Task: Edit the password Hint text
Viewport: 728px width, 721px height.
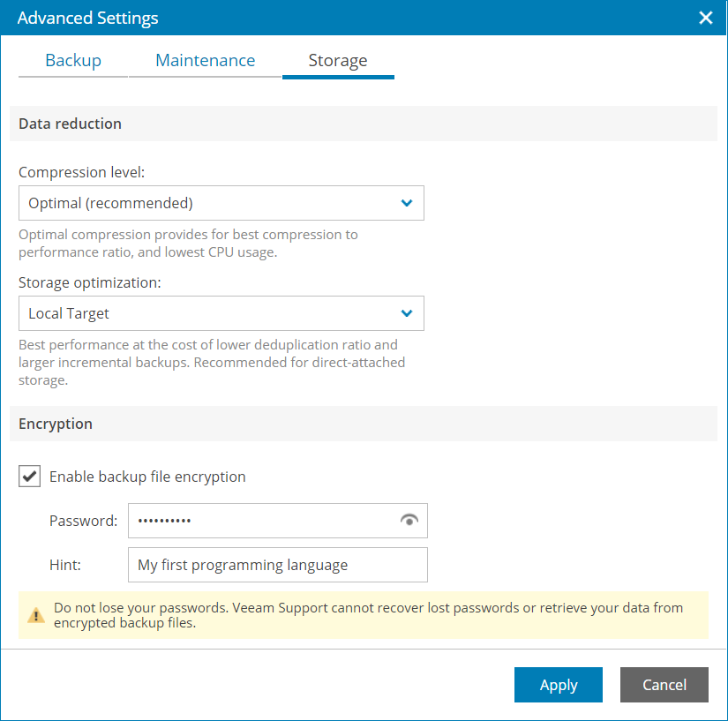Action: click(277, 565)
